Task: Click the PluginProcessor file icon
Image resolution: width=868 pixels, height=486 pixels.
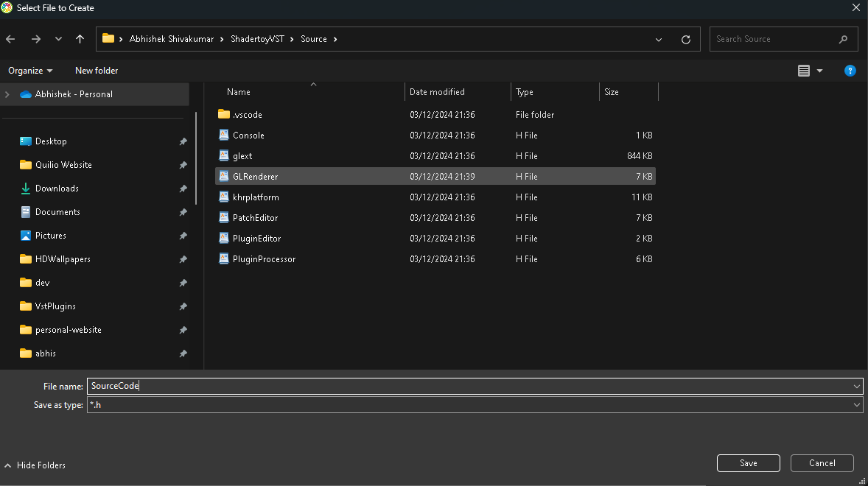Action: tap(224, 258)
